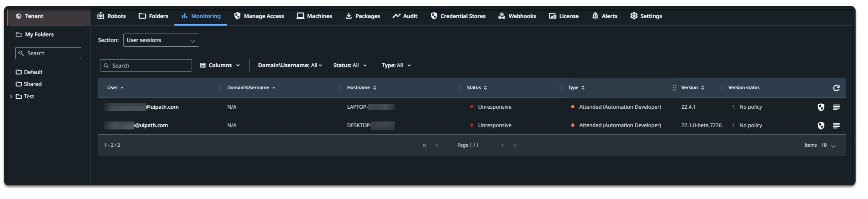This screenshot has width=868, height=199.
Task: Click the LAPTOP hostname cell
Action: 371,107
